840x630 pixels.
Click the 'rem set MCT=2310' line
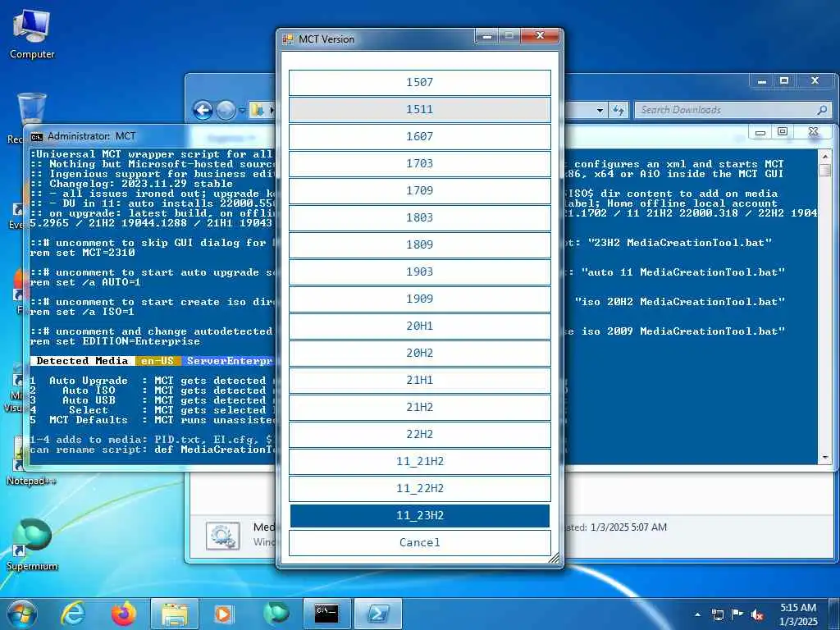pos(83,253)
